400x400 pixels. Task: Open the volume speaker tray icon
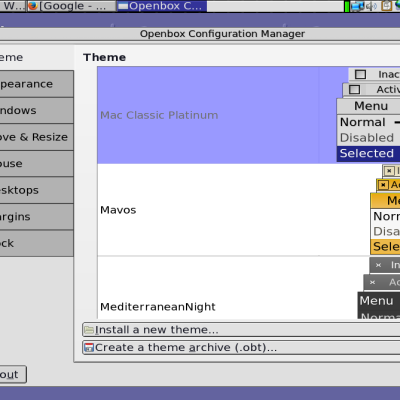click(x=371, y=6)
